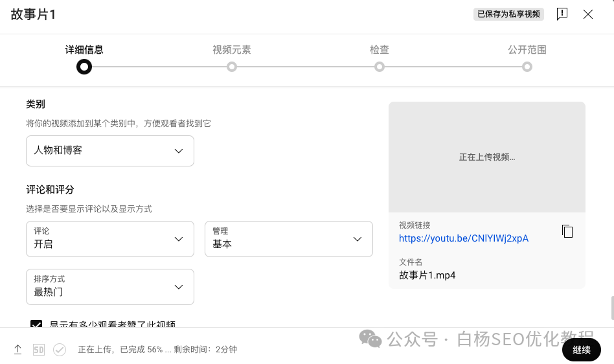Viewport: 614px width, 364px height.
Task: Toggle the show likes count checkbox
Action: pos(36,324)
